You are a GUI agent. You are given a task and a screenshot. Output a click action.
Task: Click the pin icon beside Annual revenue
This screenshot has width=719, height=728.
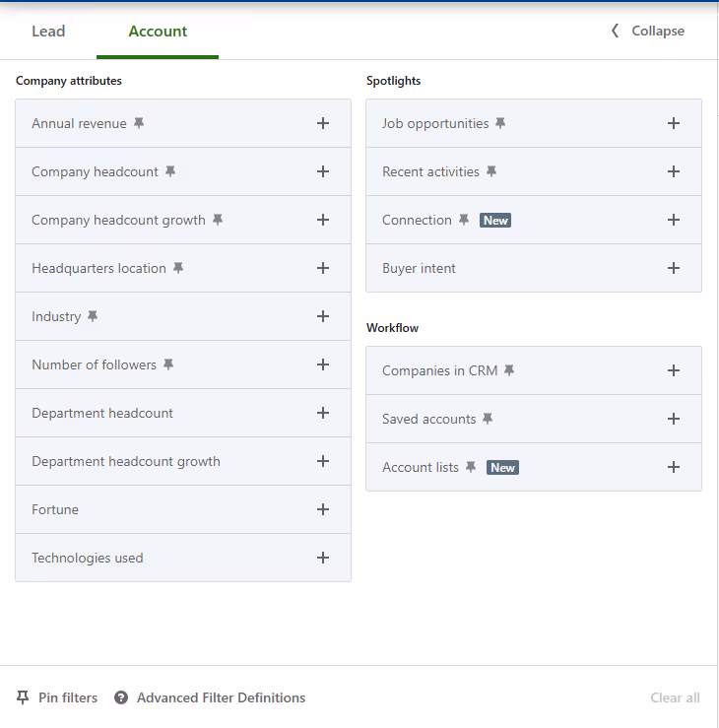click(x=139, y=123)
